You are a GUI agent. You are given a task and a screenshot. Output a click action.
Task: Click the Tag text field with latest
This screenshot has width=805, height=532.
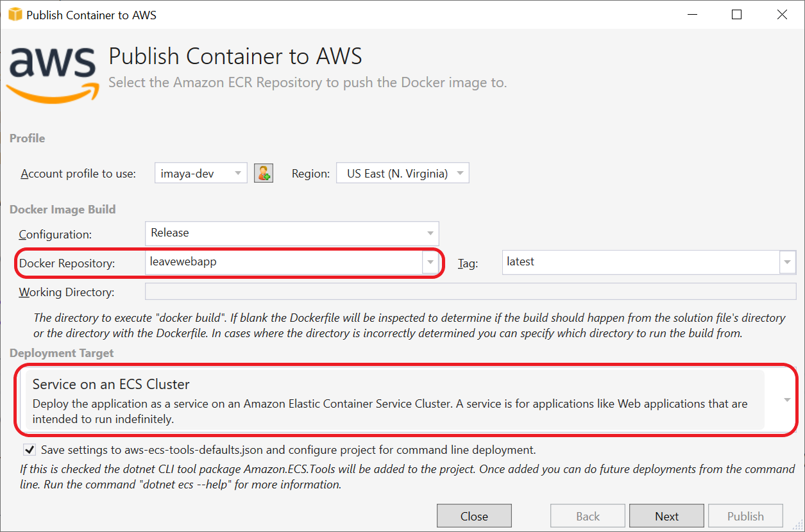pyautogui.click(x=641, y=262)
